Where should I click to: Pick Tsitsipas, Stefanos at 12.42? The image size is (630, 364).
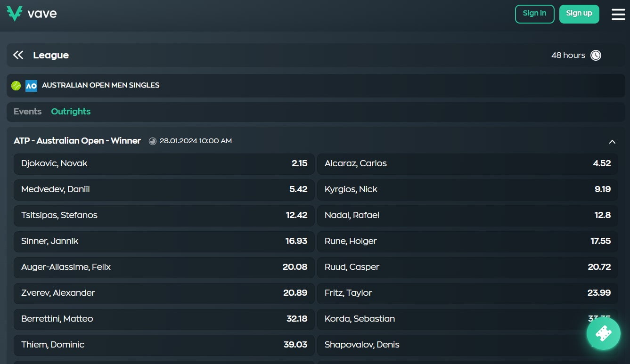(164, 215)
